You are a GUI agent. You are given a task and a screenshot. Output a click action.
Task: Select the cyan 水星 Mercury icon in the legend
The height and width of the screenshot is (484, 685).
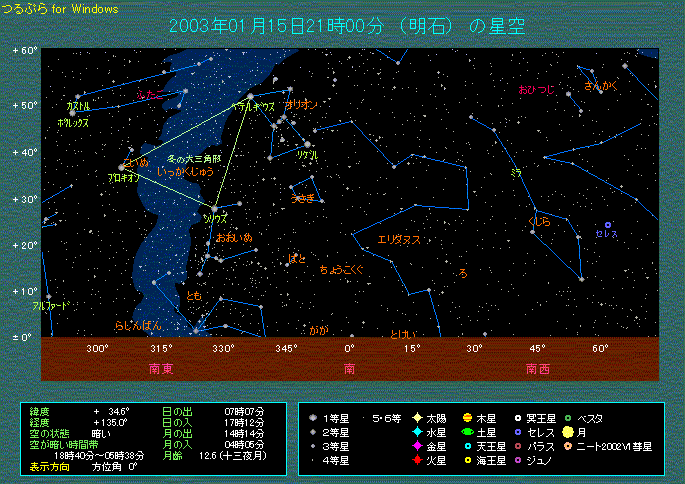coord(417,432)
